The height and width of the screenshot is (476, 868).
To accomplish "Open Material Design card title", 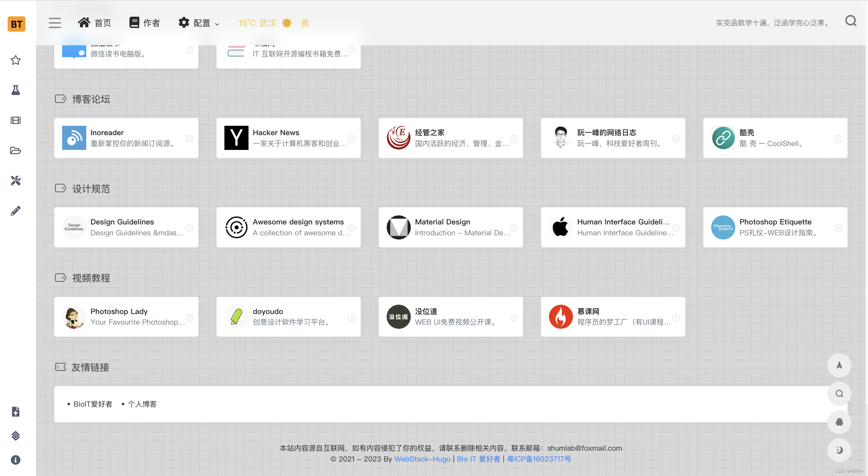I will point(442,222).
